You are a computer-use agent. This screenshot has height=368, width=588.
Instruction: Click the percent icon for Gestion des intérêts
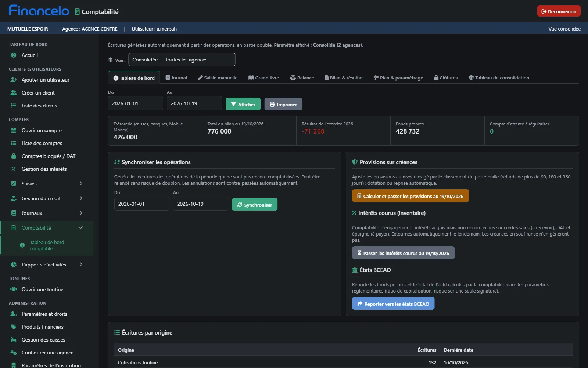click(x=14, y=169)
